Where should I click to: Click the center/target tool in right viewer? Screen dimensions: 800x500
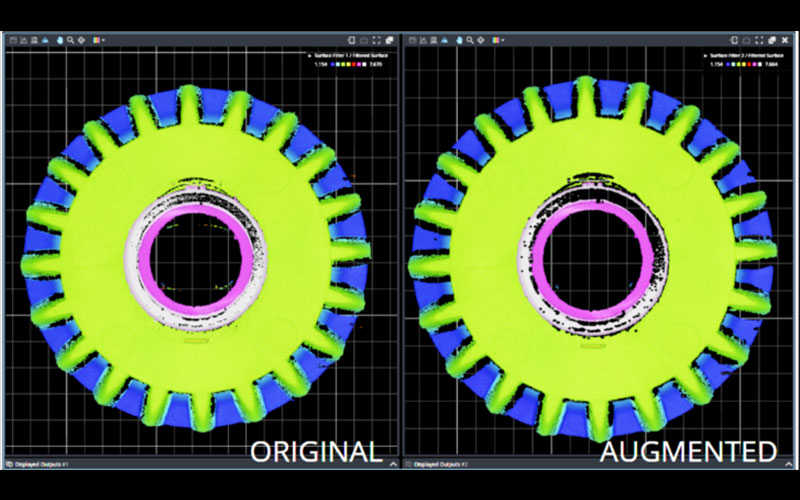480,40
